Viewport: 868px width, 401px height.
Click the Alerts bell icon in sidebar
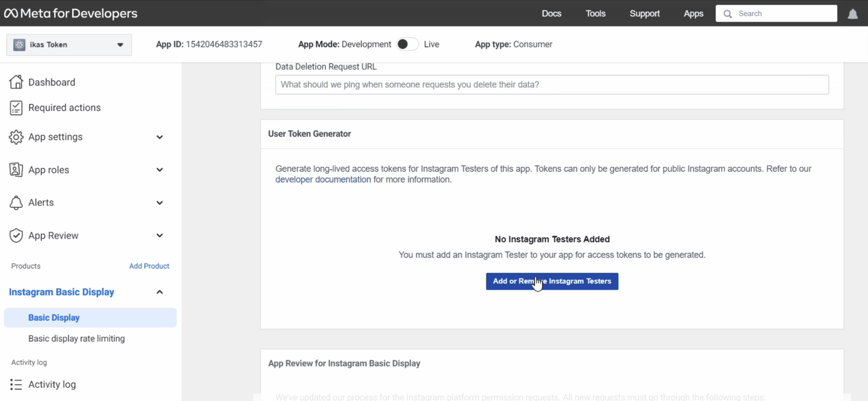click(16, 202)
